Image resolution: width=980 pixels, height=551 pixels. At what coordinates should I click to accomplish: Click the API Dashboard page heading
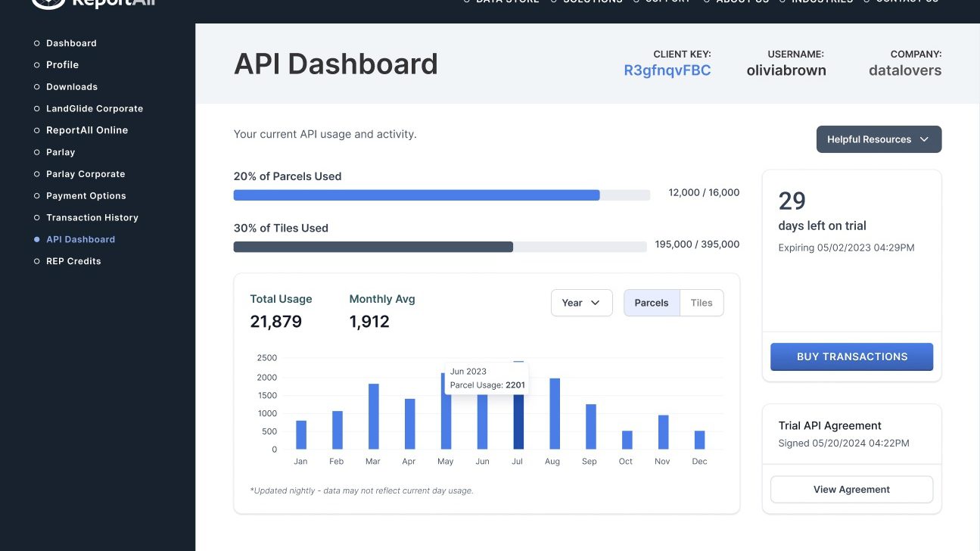click(336, 64)
